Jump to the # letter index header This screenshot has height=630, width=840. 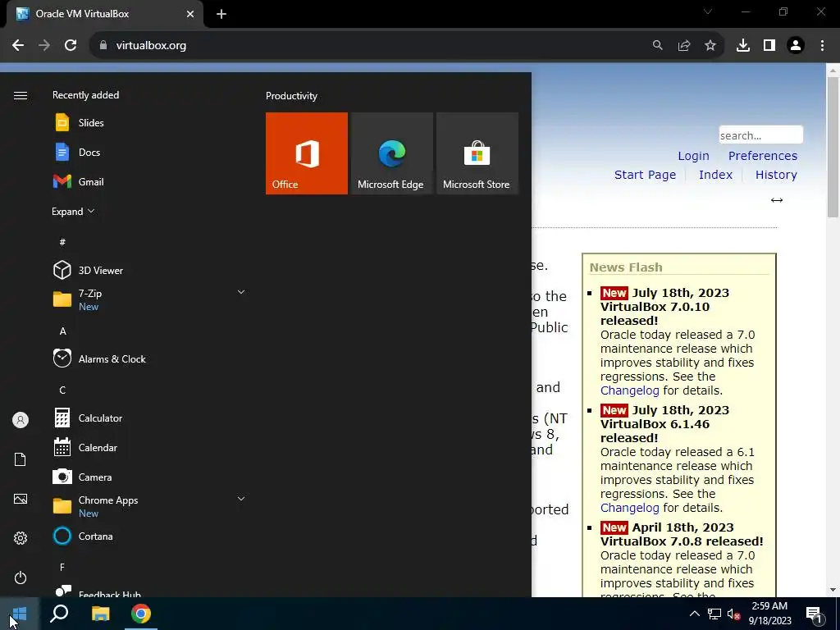(62, 242)
